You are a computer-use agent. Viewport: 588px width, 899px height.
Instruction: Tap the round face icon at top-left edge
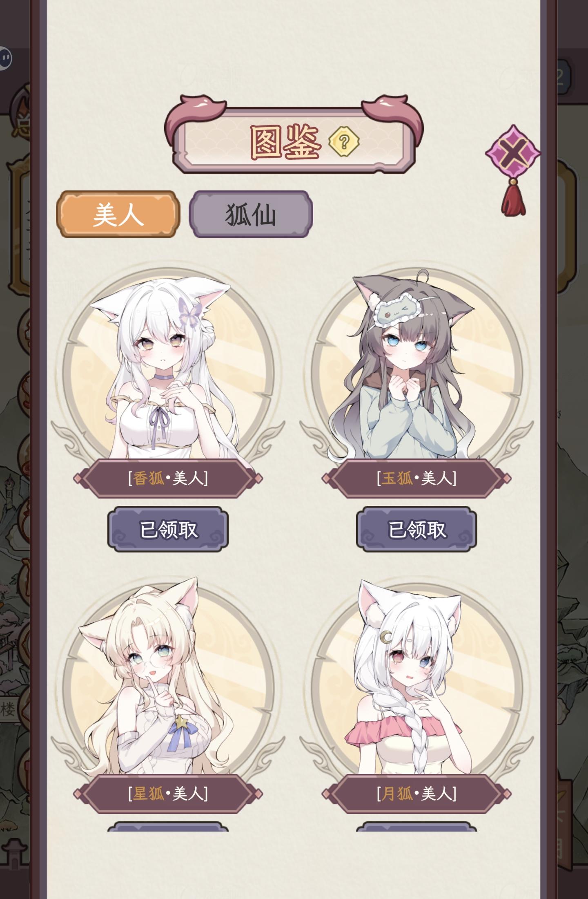pos(5,59)
